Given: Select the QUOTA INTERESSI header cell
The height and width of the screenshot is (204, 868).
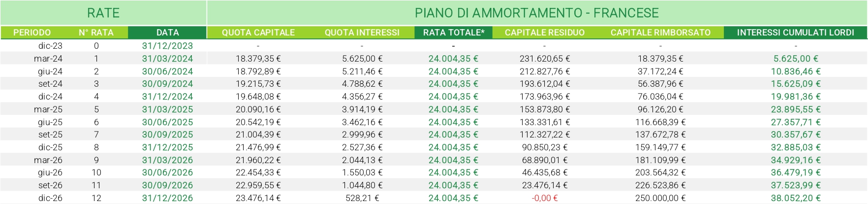Looking at the screenshot, I should pyautogui.click(x=362, y=33).
